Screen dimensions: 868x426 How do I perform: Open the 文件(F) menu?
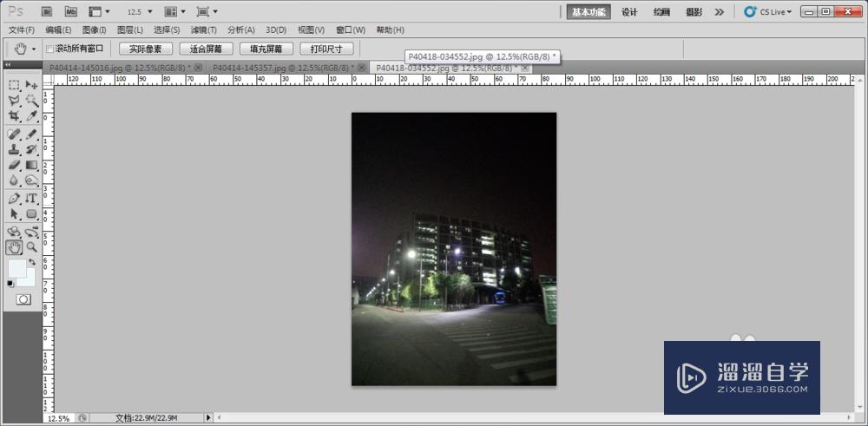pos(22,29)
